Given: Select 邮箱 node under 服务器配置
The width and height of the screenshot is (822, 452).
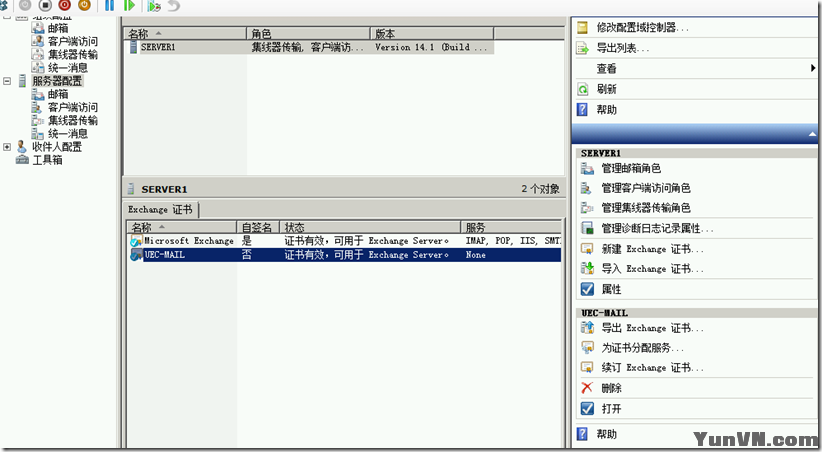Looking at the screenshot, I should (x=58, y=94).
